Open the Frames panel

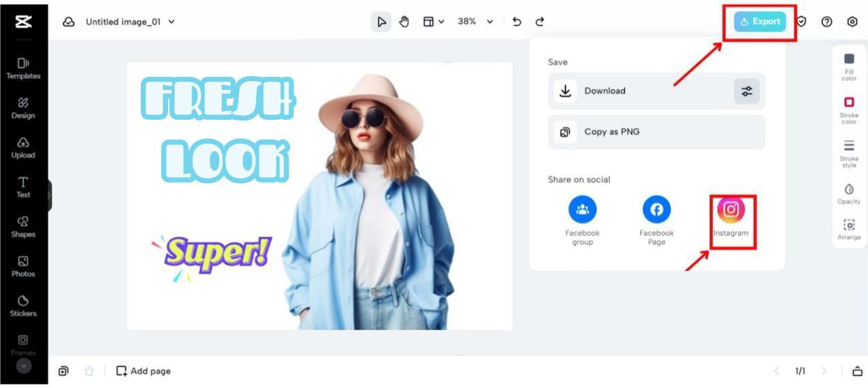pos(23,345)
